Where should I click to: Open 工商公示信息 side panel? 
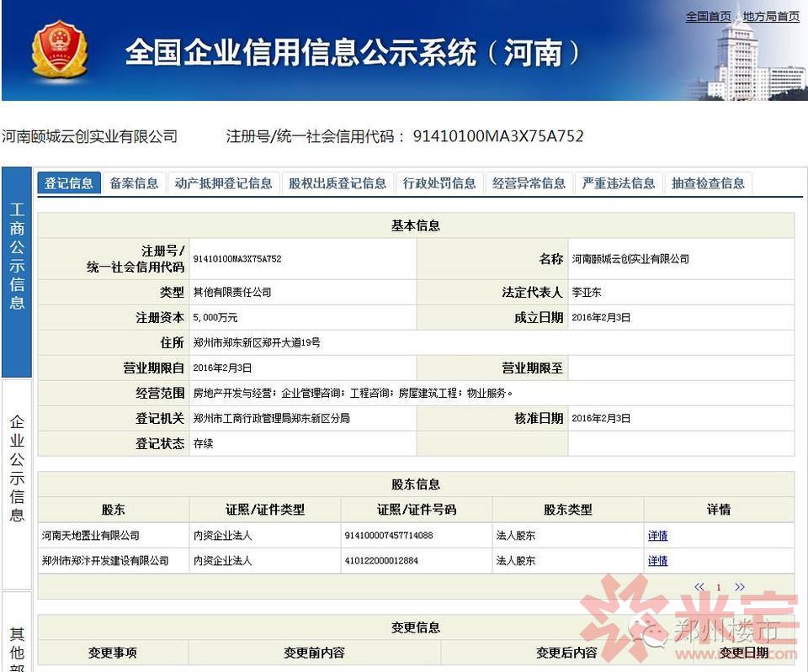[x=17, y=272]
